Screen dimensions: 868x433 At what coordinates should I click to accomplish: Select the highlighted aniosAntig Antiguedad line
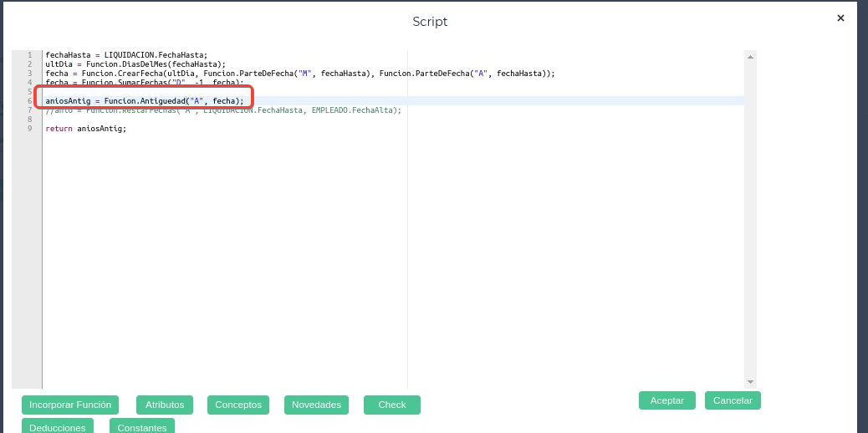[x=144, y=101]
